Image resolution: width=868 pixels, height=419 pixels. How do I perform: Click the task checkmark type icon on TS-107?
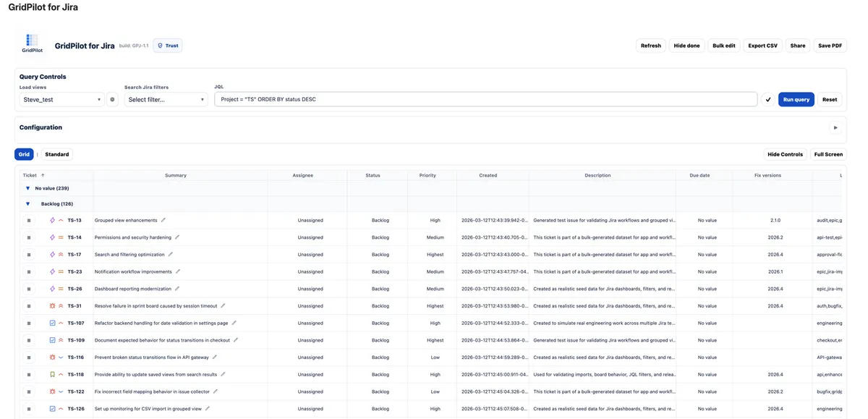tap(53, 323)
